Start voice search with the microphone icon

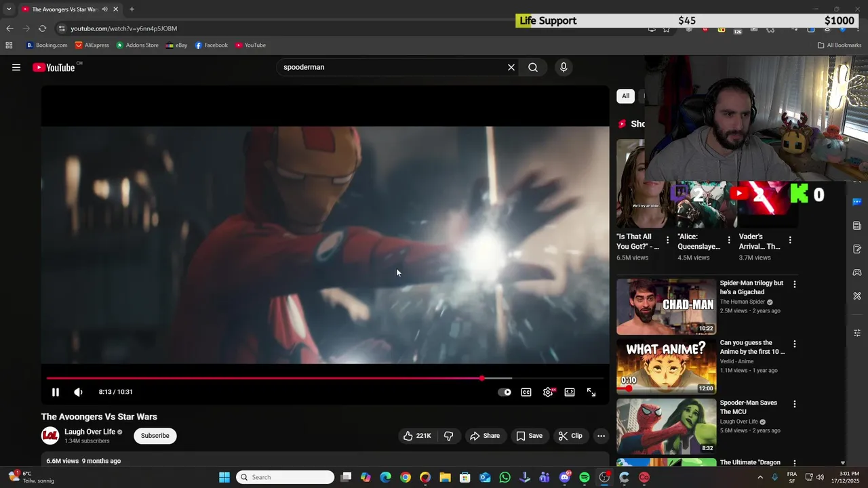(564, 67)
